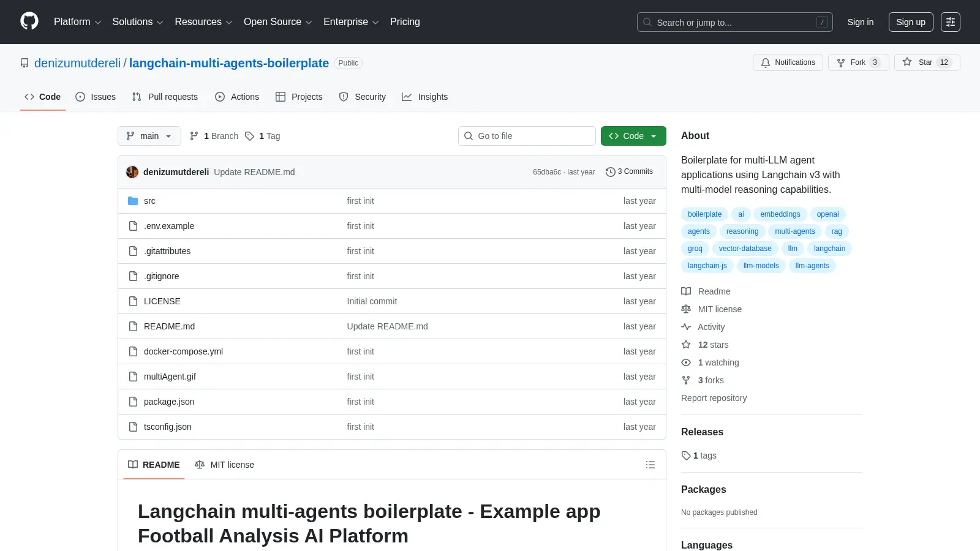Click the openai topic tag
Screen dimensions: 980x551
pos(827,214)
